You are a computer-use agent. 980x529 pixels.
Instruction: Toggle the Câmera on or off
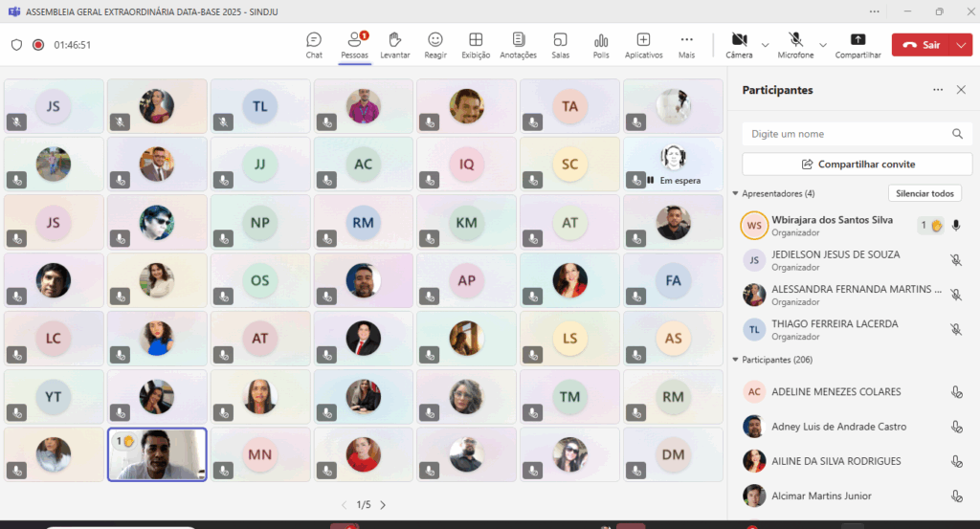coord(739,44)
